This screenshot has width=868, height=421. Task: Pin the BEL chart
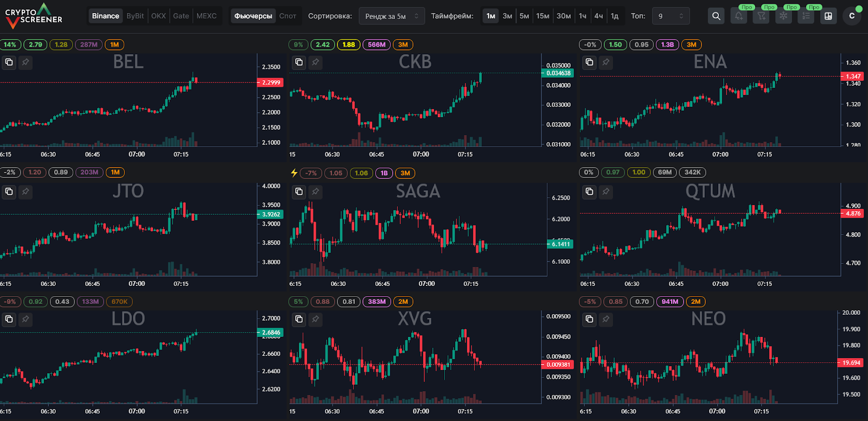(x=25, y=62)
